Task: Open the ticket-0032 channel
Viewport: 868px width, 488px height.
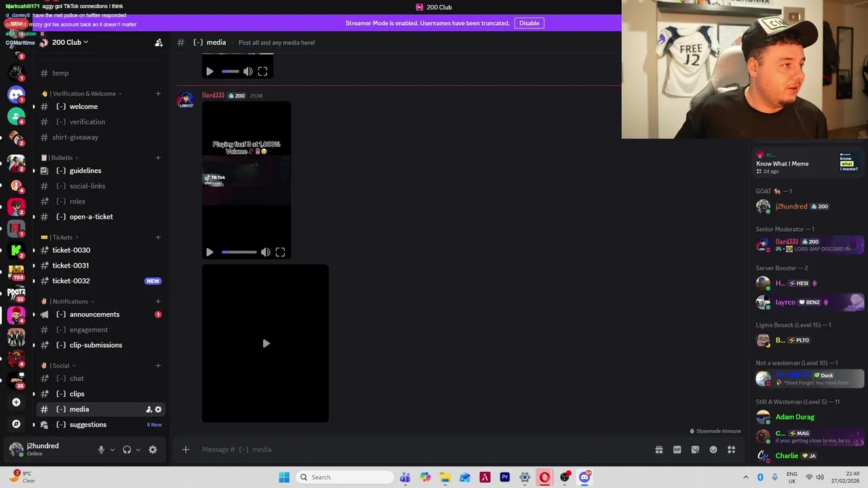Action: pos(101,281)
